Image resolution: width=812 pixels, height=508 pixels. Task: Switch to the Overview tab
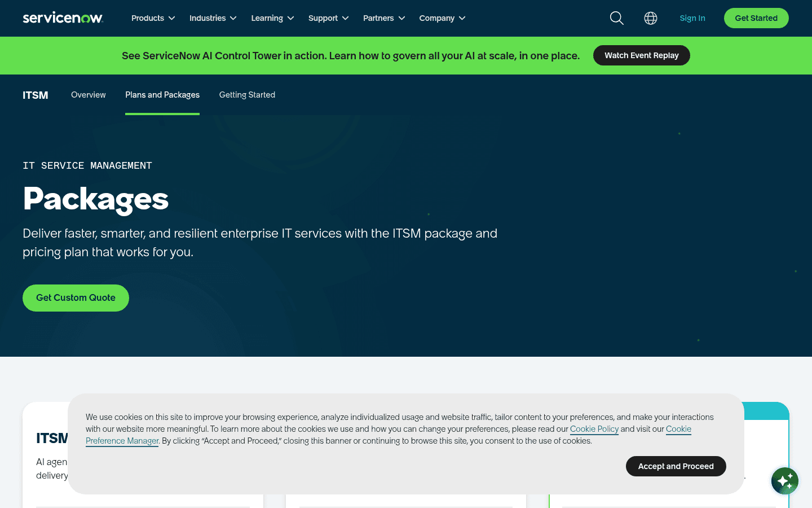click(x=89, y=95)
